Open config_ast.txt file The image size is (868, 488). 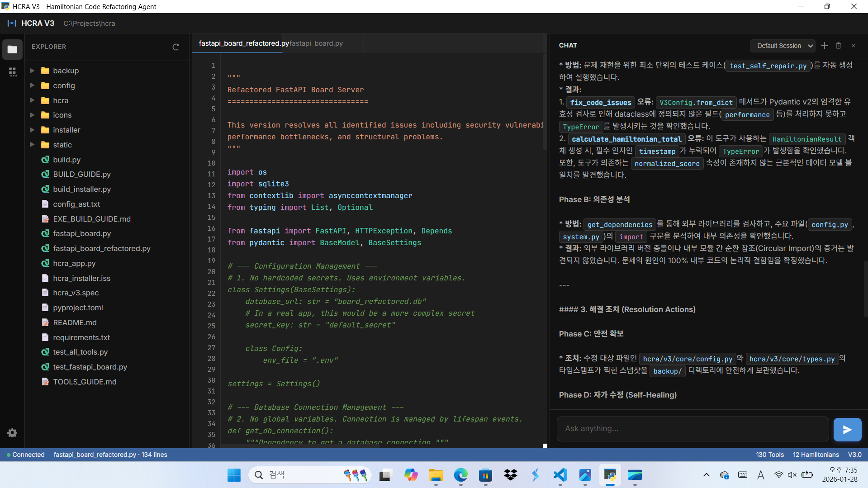(x=107, y=204)
